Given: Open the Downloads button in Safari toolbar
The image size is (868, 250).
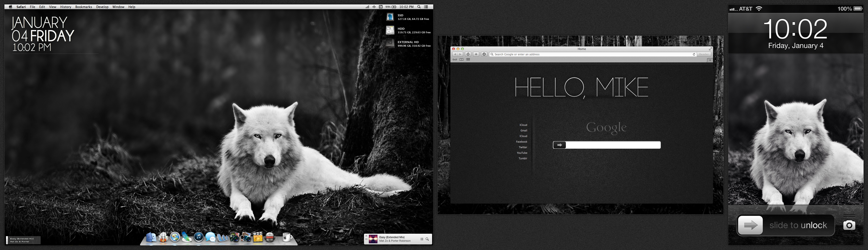Looking at the screenshot, I should [x=484, y=54].
